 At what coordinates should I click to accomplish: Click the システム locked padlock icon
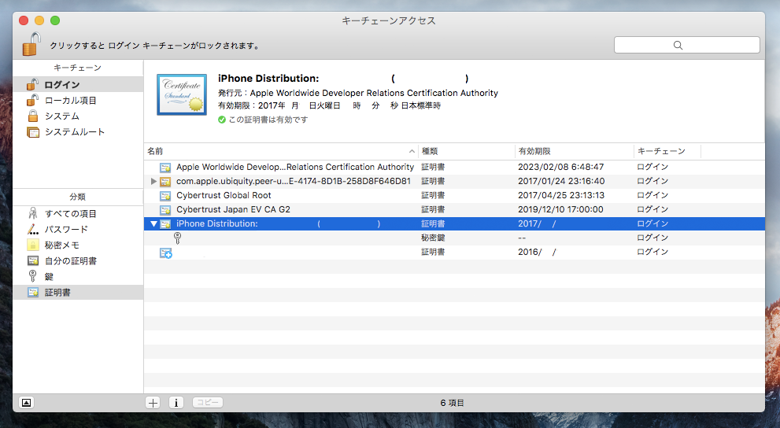(33, 116)
